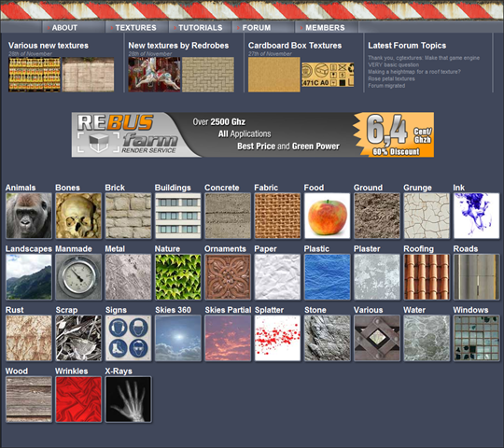Open forum topic 'Rose petal textures'
The width and height of the screenshot is (504, 448).
tap(391, 78)
